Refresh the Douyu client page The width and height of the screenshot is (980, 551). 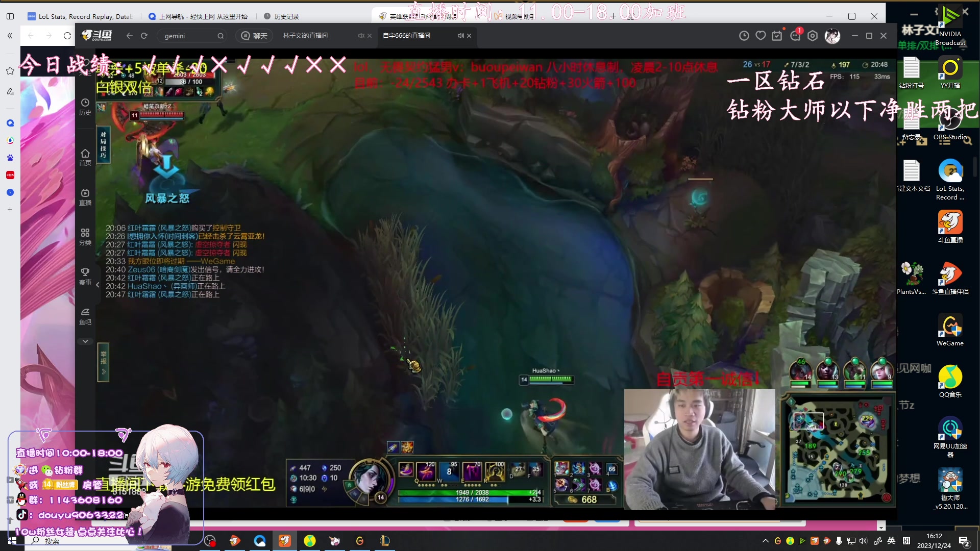point(144,36)
